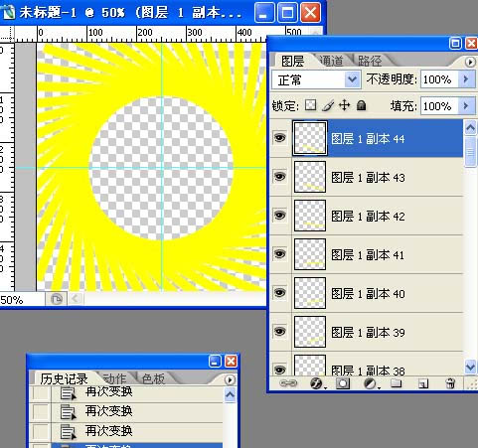Collapse the History panel with its minimize button
Image resolution: width=478 pixels, height=448 pixels.
point(215,361)
